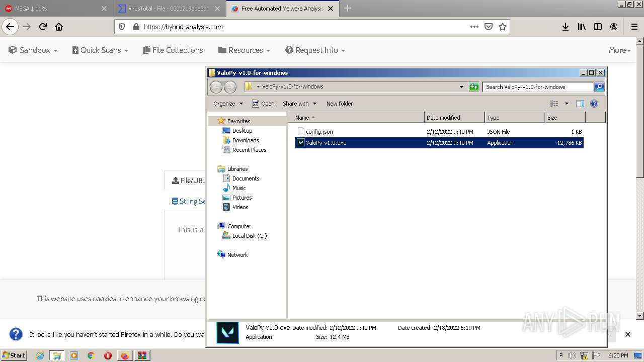Open the Resources menu
The image size is (644, 362).
tap(244, 50)
